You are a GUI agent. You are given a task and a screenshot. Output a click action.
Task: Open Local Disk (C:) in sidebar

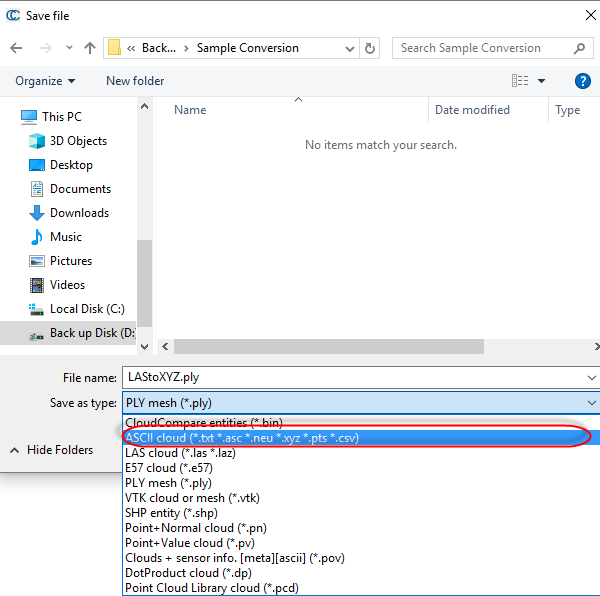tap(87, 309)
